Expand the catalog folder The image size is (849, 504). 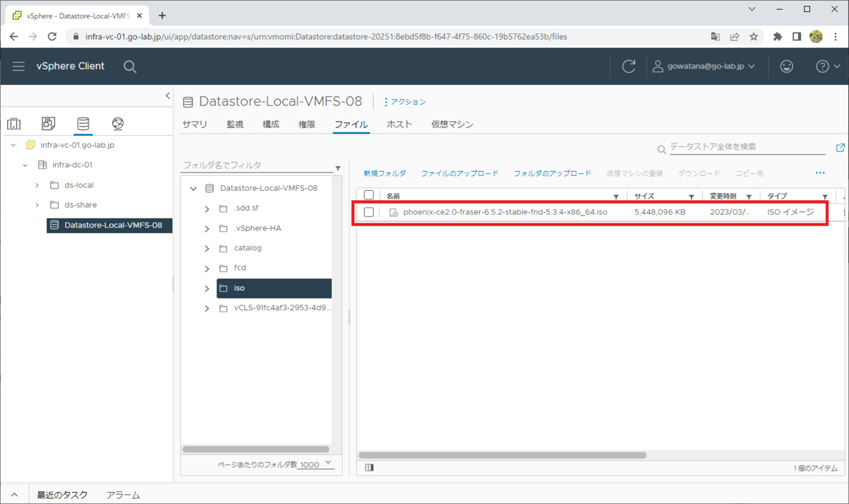tap(207, 248)
